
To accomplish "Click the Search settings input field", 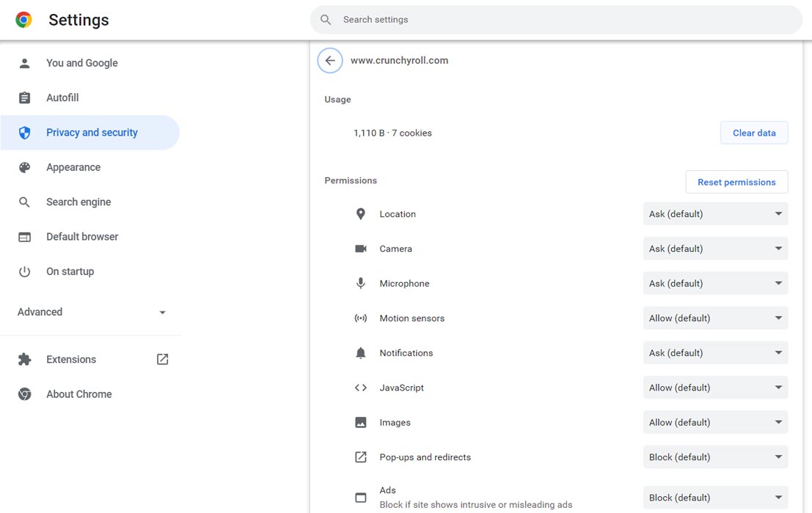I will (x=556, y=20).
